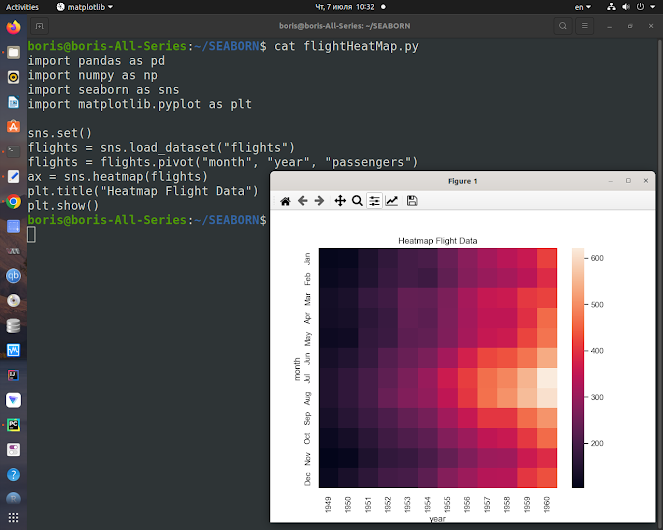Image resolution: width=663 pixels, height=530 pixels.
Task: Click the terminal vertical scrollbar
Action: [x=660, y=283]
